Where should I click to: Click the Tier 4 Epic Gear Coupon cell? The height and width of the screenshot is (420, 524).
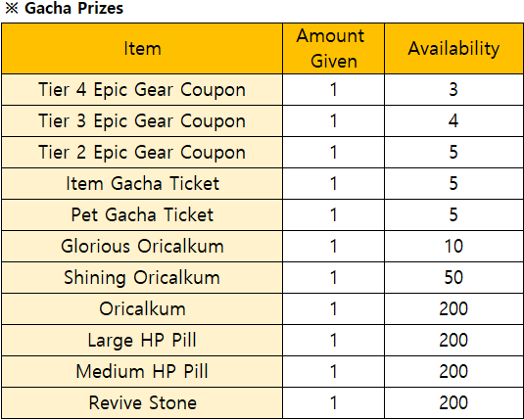point(142,89)
